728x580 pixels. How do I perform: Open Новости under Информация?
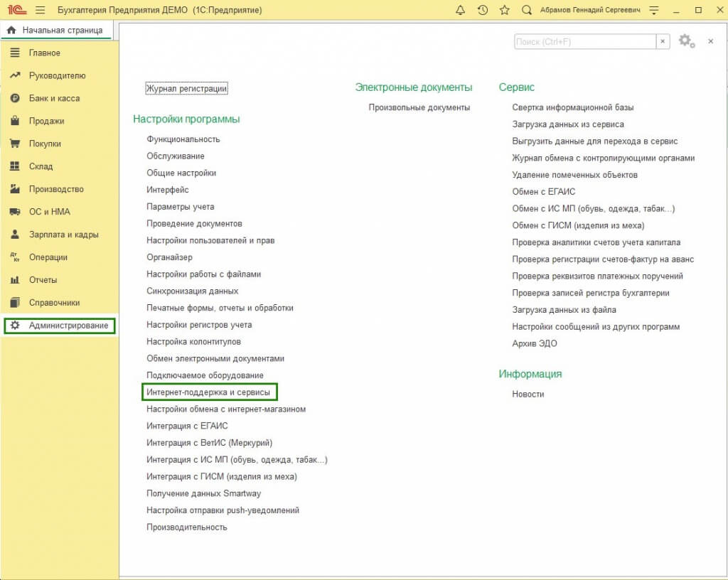(x=528, y=394)
